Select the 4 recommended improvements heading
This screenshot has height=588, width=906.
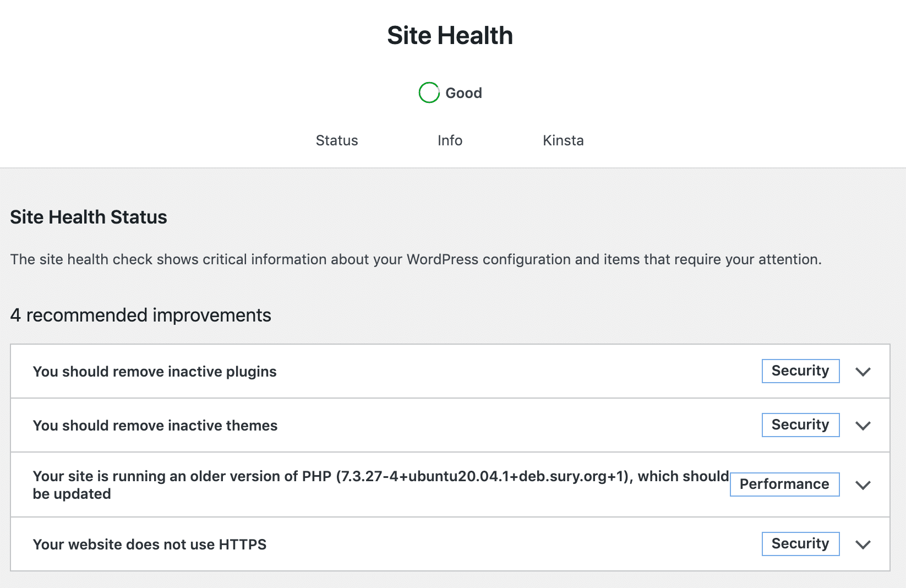point(140,315)
